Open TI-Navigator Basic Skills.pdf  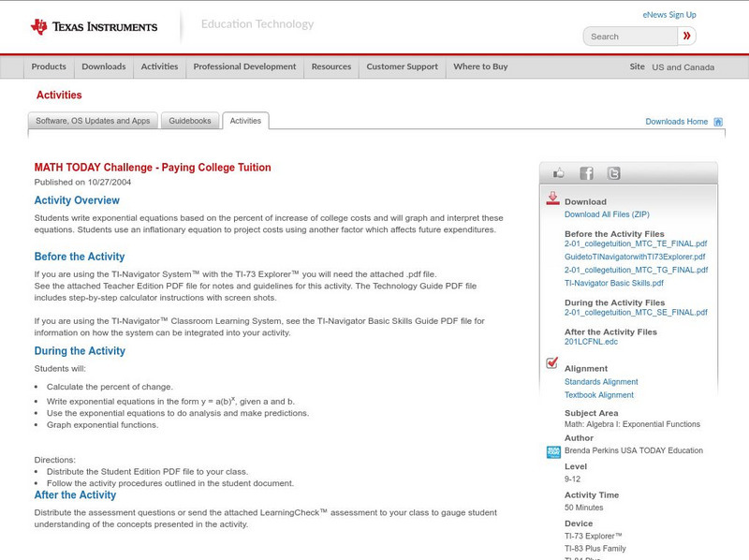point(614,283)
